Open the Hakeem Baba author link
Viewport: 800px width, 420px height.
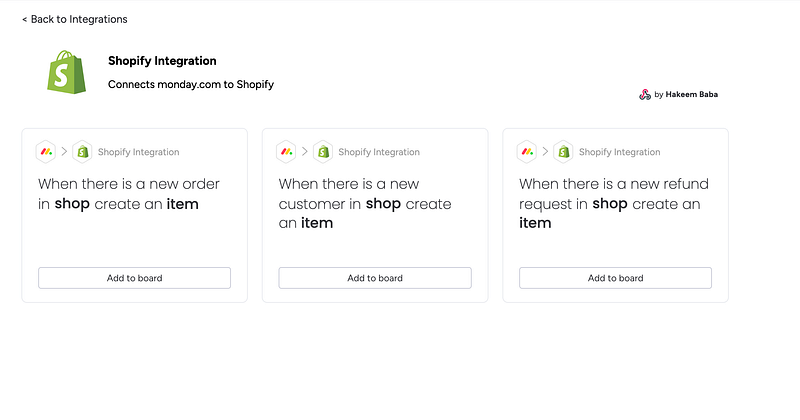point(691,94)
